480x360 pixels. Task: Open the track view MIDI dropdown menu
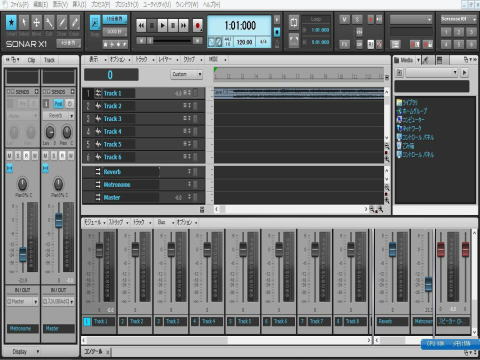click(x=214, y=60)
